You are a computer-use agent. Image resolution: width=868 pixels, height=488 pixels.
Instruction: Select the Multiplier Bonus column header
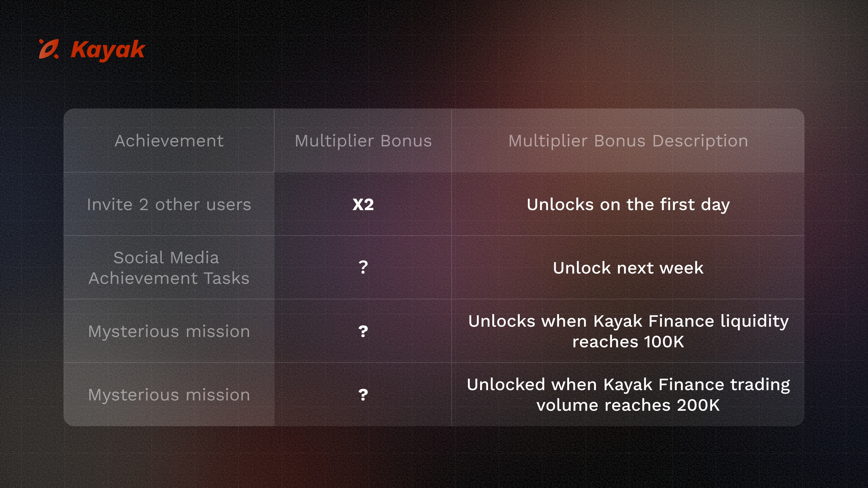363,141
